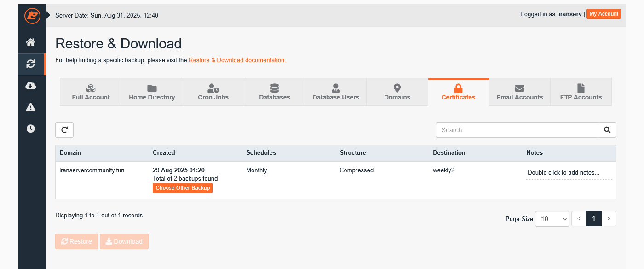Select the FTP Accounts tab

click(x=581, y=92)
